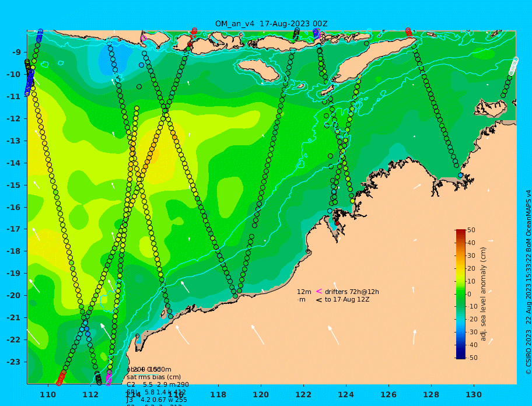Click latitude axis label -18
Screen dimensions: 532x406
[x=13, y=251]
